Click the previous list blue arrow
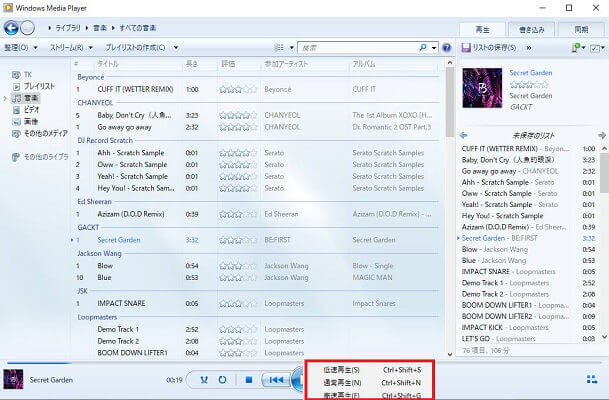Screen dimensions: 609x400 [x=463, y=135]
